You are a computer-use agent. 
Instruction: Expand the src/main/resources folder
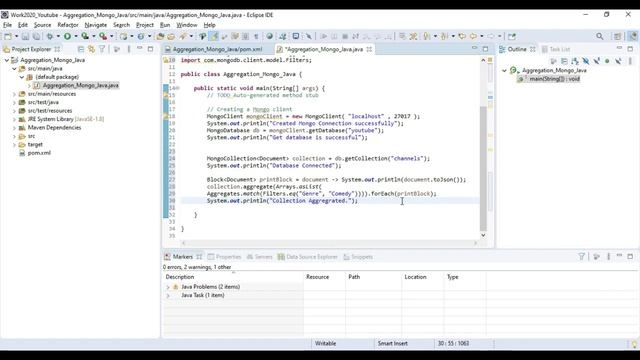(x=14, y=94)
